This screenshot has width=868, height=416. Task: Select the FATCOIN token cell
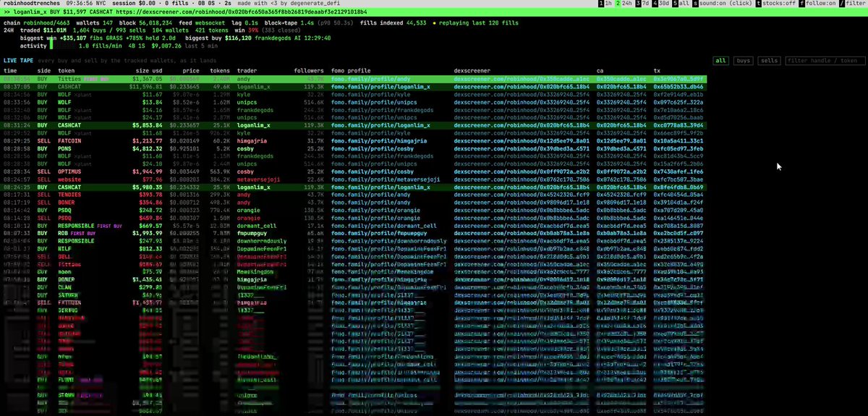click(x=71, y=140)
